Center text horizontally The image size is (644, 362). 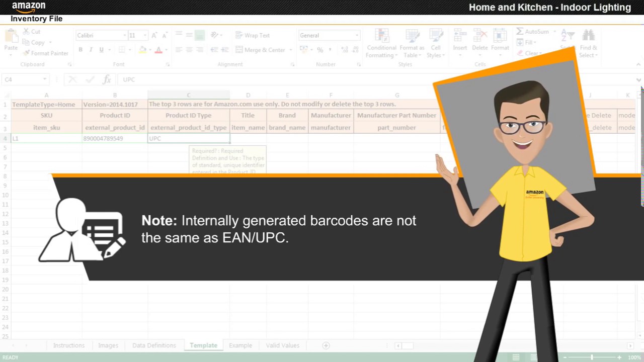[189, 50]
